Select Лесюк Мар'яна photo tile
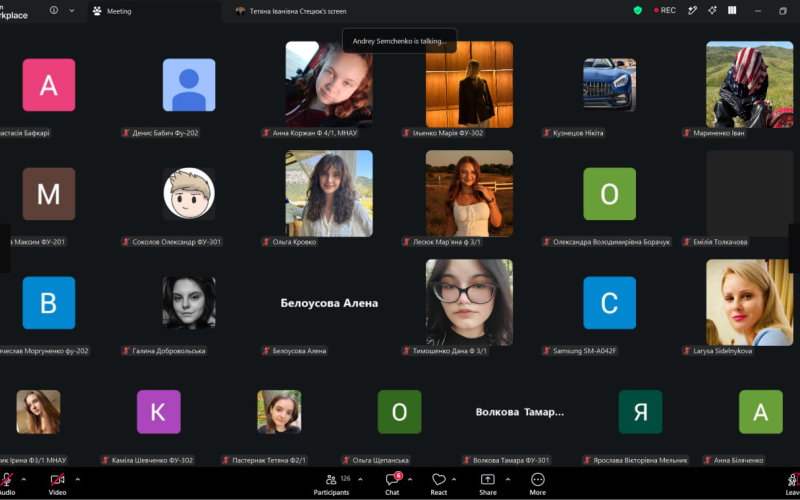 [x=469, y=193]
